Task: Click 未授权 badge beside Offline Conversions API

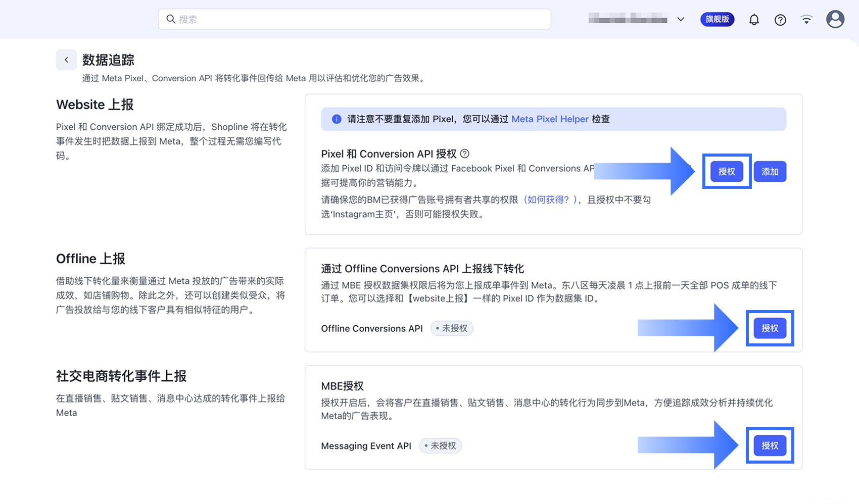Action: click(452, 328)
